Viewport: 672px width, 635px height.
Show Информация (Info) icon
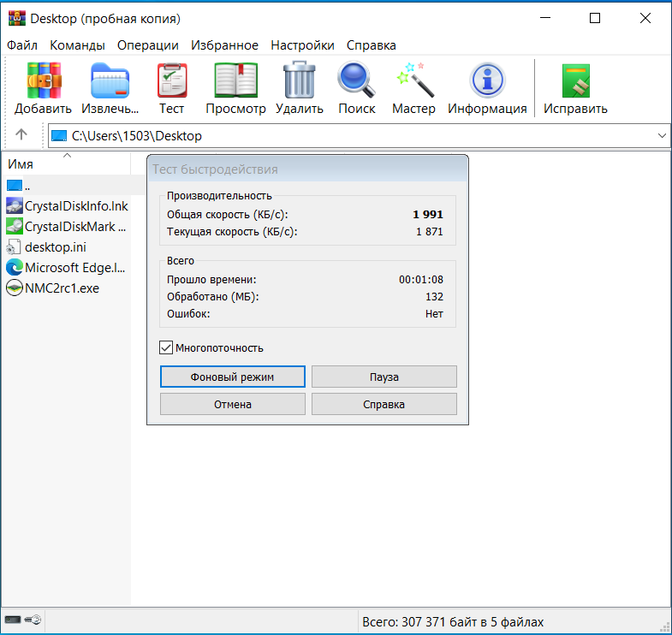(487, 80)
